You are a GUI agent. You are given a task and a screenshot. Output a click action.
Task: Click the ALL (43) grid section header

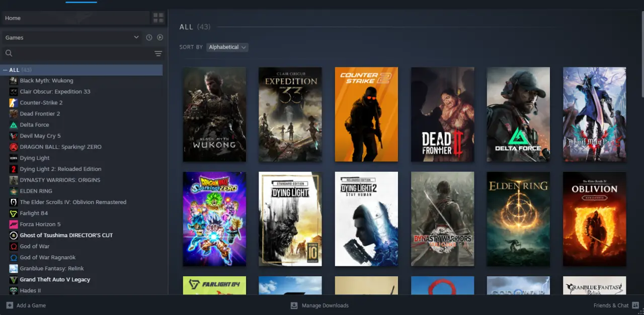(195, 27)
